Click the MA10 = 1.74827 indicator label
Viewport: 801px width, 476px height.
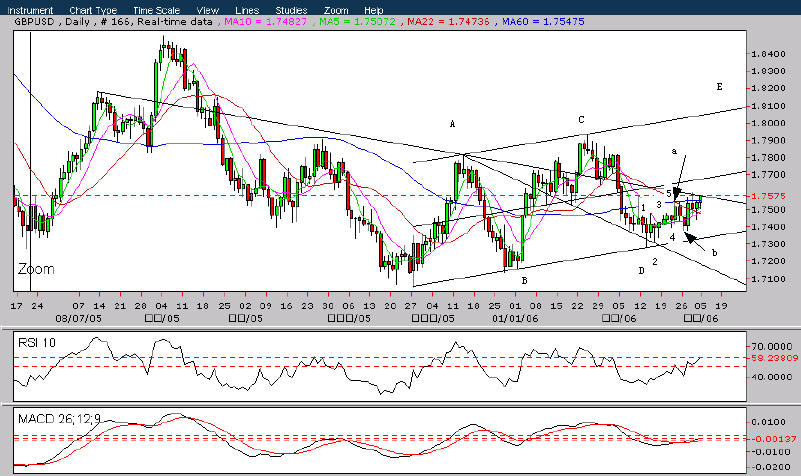265,21
